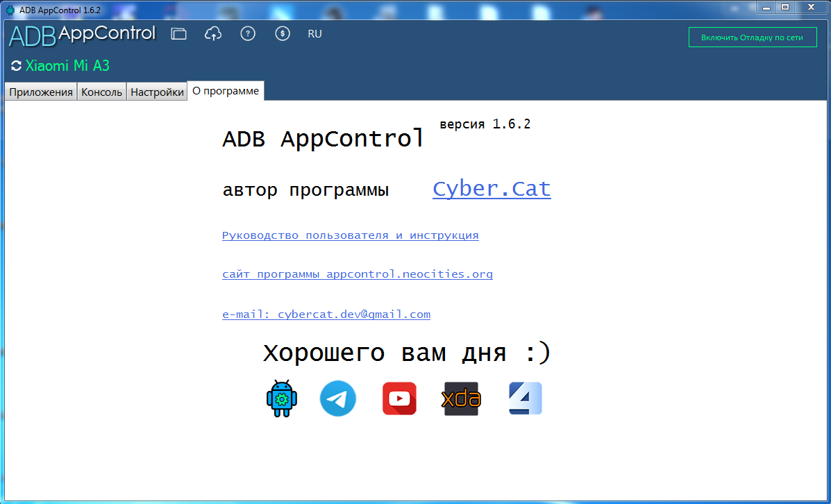This screenshot has width=831, height=504.
Task: Open the 4PDA forum icon
Action: (x=526, y=398)
